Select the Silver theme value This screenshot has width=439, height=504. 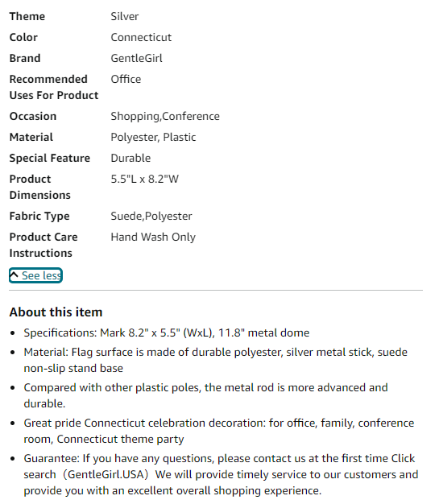pyautogui.click(x=125, y=16)
